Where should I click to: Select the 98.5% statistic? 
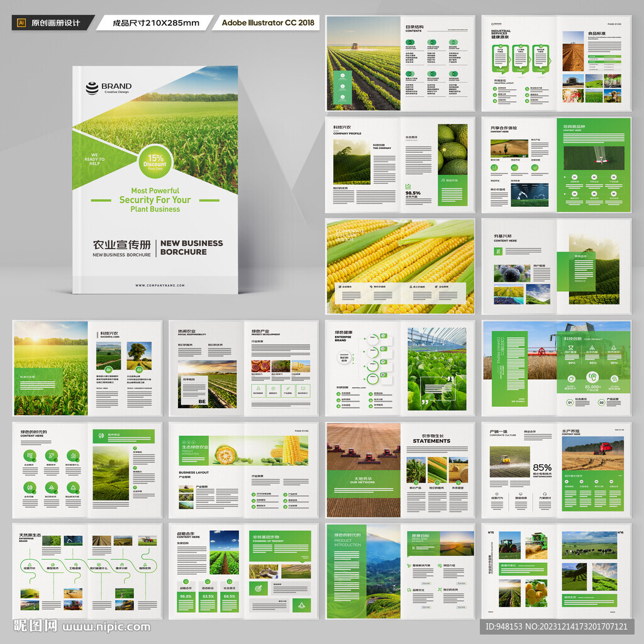pyautogui.click(x=413, y=192)
